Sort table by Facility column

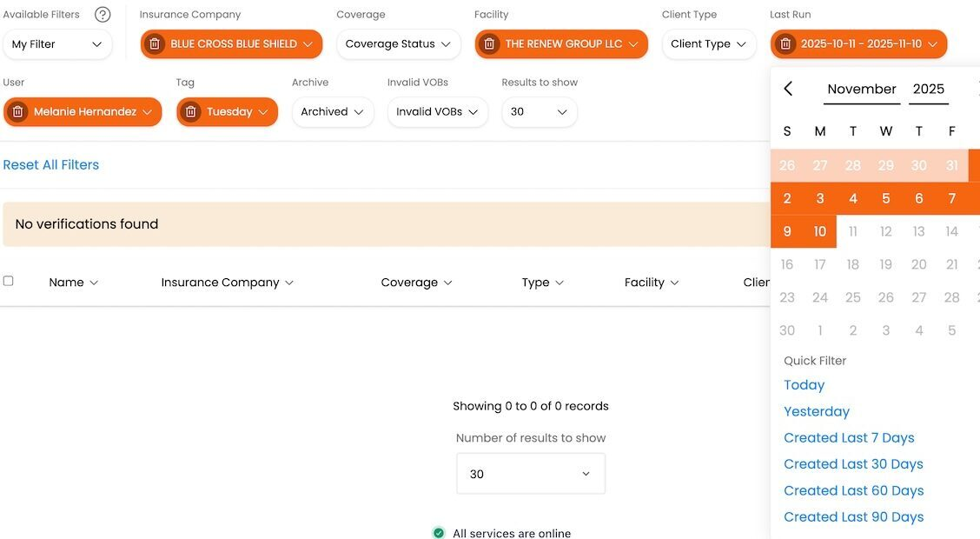coord(651,283)
